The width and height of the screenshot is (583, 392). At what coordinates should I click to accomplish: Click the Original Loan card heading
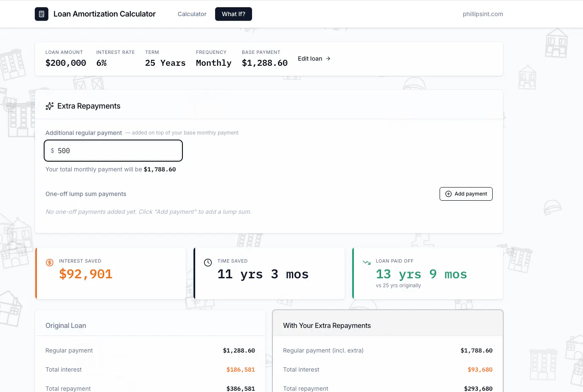(66, 325)
